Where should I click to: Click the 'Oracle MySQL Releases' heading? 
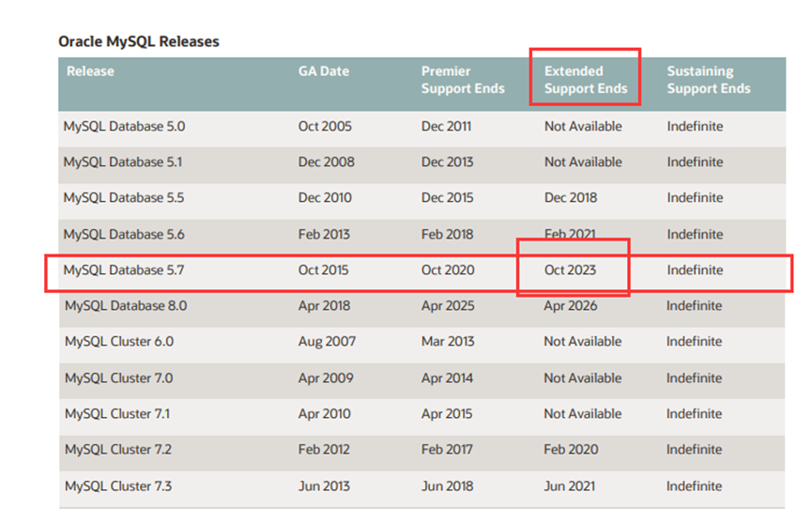139,41
